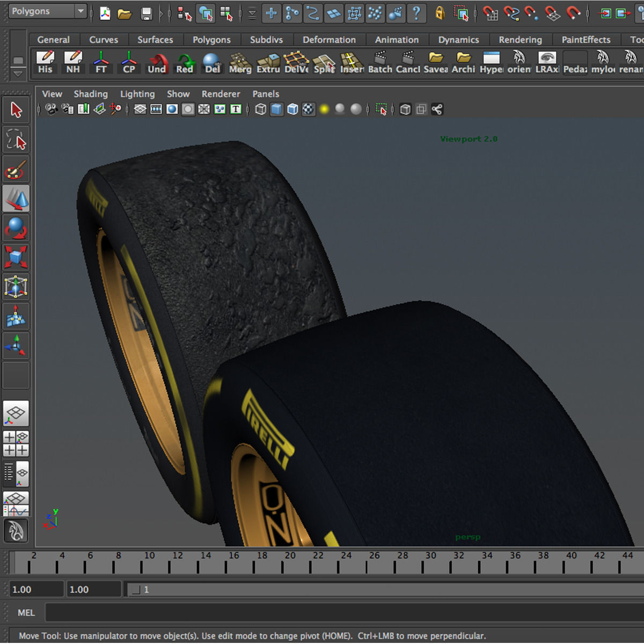Image resolution: width=644 pixels, height=644 pixels.
Task: Open camera Bookmarks icon in panel toolbar
Action: pyautogui.click(x=84, y=109)
